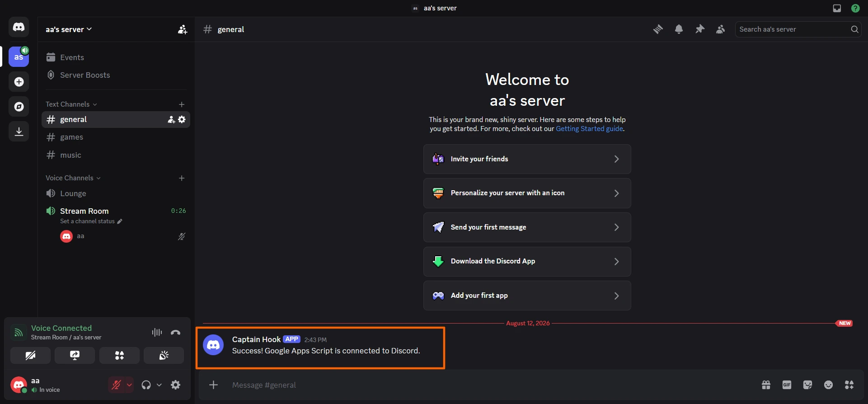Screen dimensions: 868x404
Task: Open sticker picker
Action: (807, 385)
